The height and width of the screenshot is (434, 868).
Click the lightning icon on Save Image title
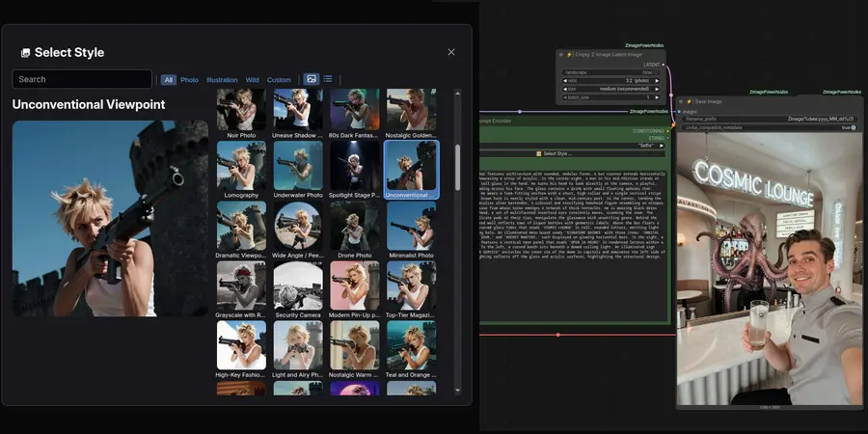(x=690, y=102)
